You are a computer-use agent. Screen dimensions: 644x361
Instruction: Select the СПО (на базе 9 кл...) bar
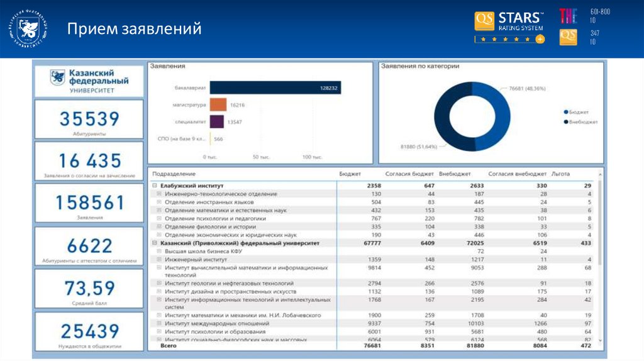210,139
